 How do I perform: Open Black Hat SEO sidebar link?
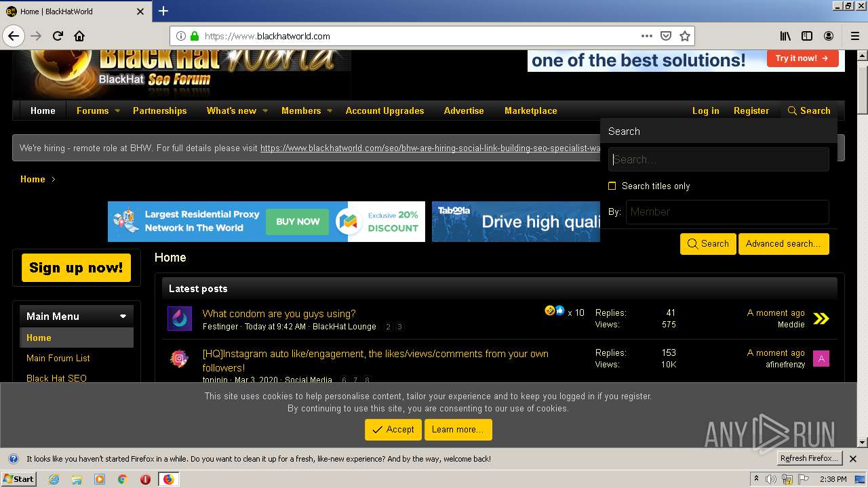56,378
